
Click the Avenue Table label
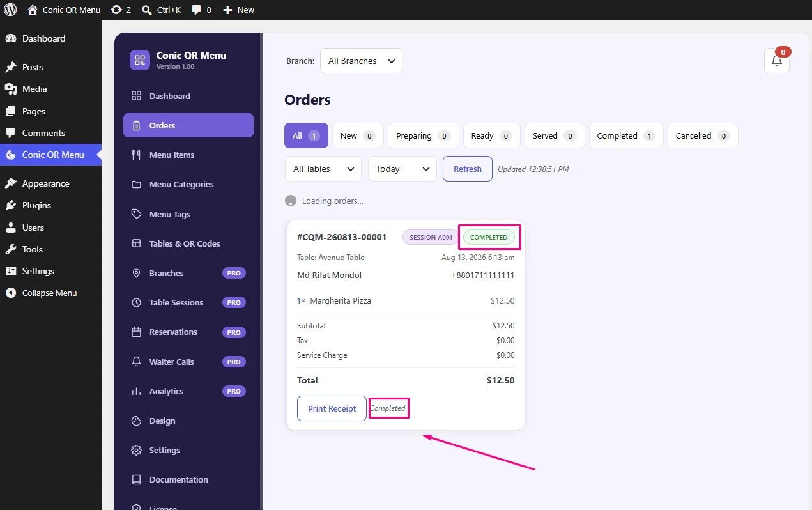pyautogui.click(x=342, y=258)
